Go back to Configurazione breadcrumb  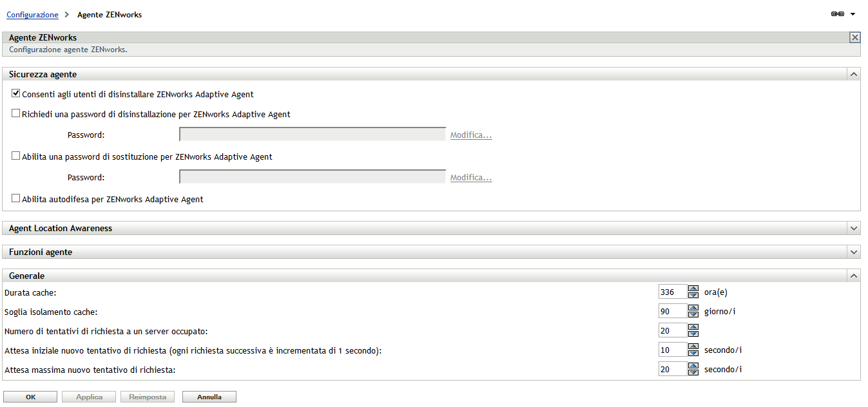(x=32, y=15)
